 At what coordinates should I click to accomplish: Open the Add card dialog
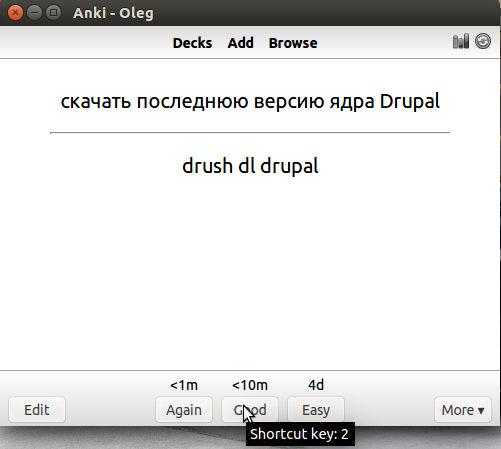241,43
